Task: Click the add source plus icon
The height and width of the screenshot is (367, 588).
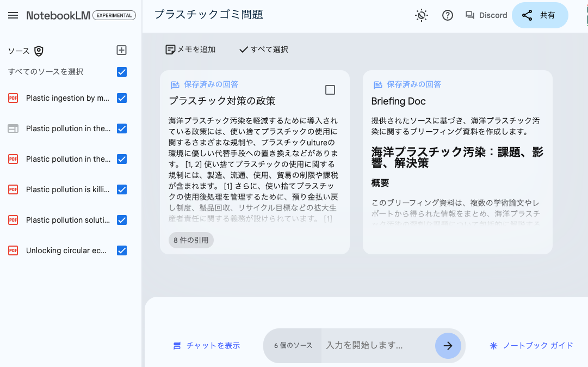Action: click(122, 50)
